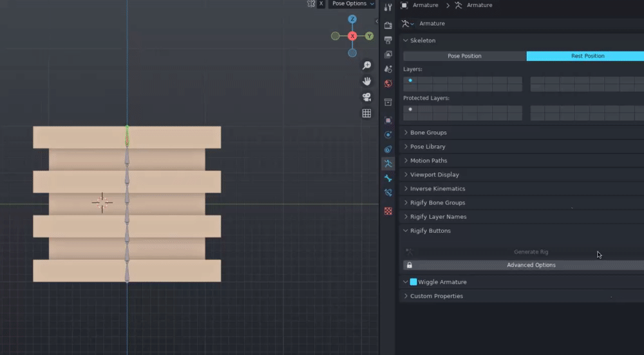Toggle X-axis mirror in pose header

click(x=321, y=4)
